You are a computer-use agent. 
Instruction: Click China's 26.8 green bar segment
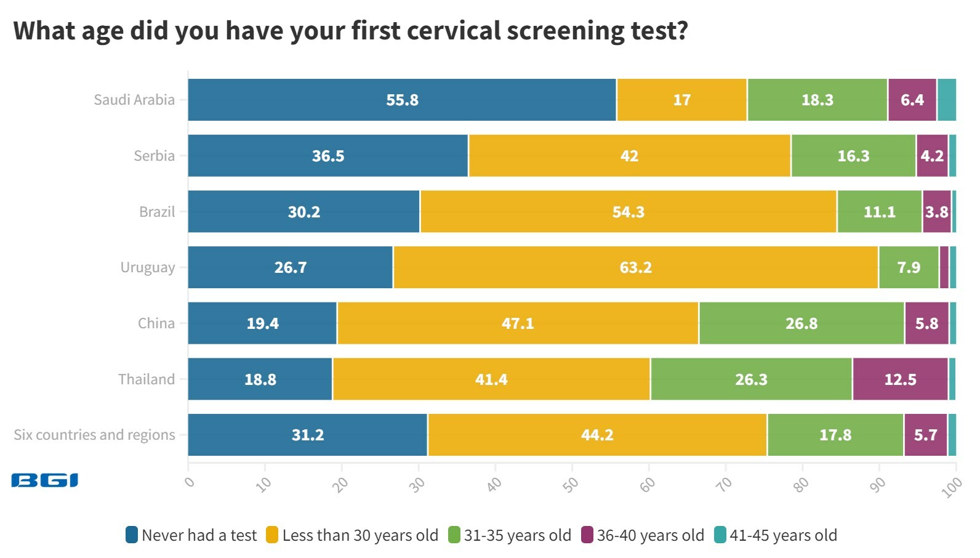[x=801, y=323]
